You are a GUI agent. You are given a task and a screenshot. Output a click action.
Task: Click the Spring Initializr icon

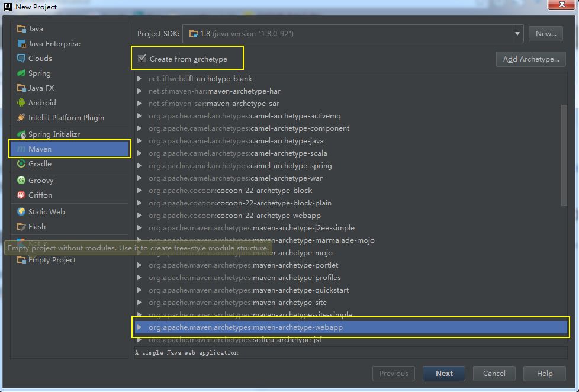point(21,134)
